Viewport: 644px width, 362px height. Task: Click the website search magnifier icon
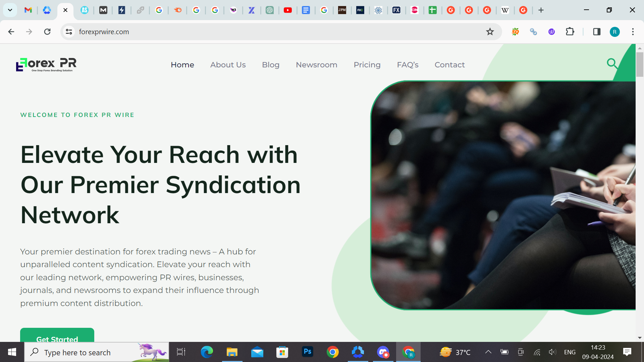[612, 63]
